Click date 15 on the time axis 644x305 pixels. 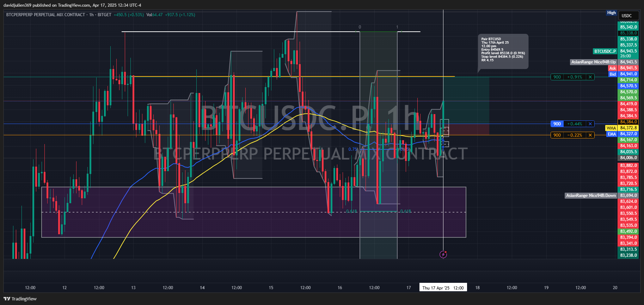coord(271,288)
